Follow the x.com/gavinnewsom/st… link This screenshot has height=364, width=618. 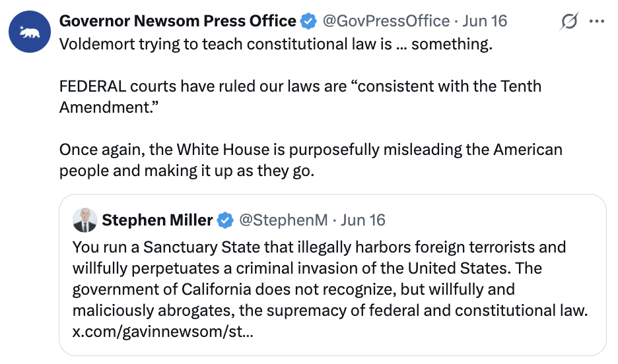[163, 332]
